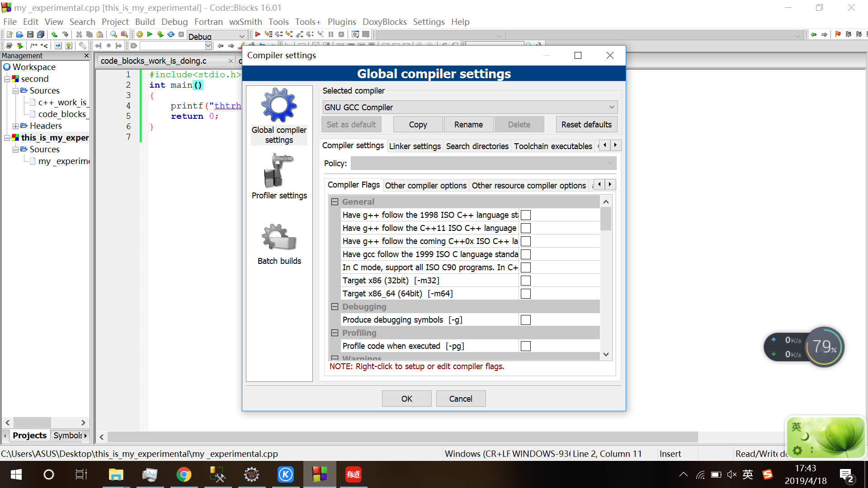This screenshot has height=488, width=868.
Task: Open Code::Blocks from the Windows taskbar
Action: (x=320, y=474)
